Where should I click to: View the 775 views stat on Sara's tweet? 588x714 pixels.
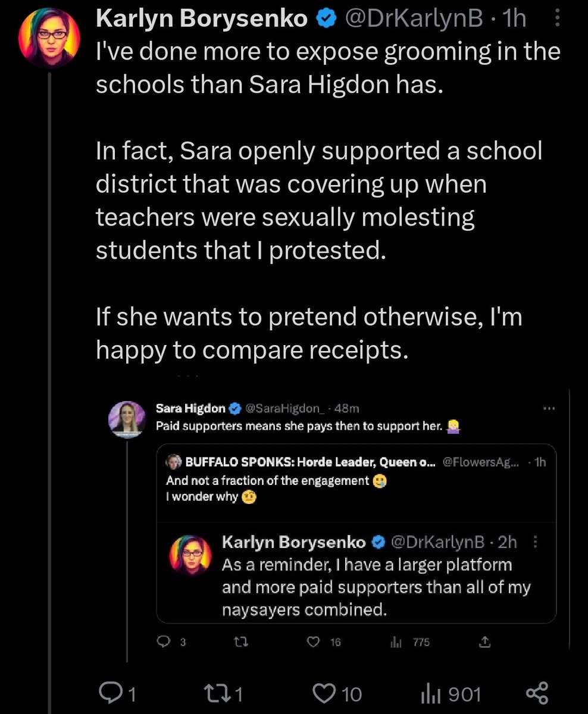coord(395,642)
